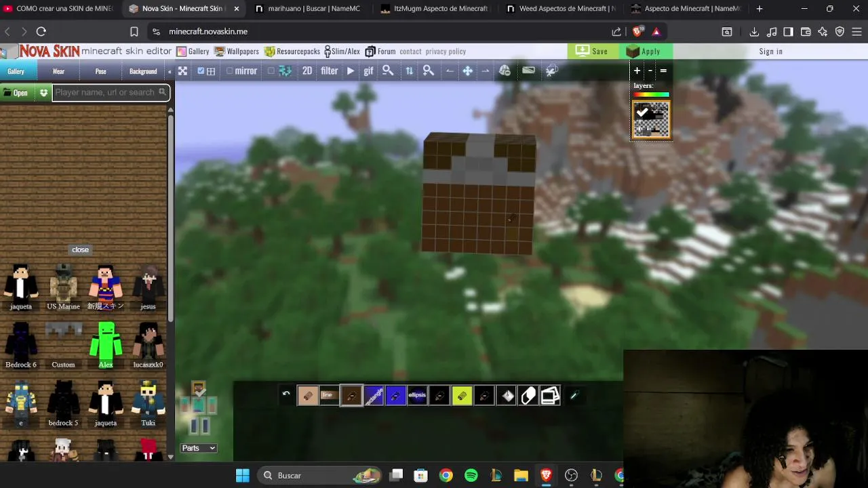Select the US Marine skin thumbnail
The height and width of the screenshot is (488, 868).
pyautogui.click(x=63, y=287)
